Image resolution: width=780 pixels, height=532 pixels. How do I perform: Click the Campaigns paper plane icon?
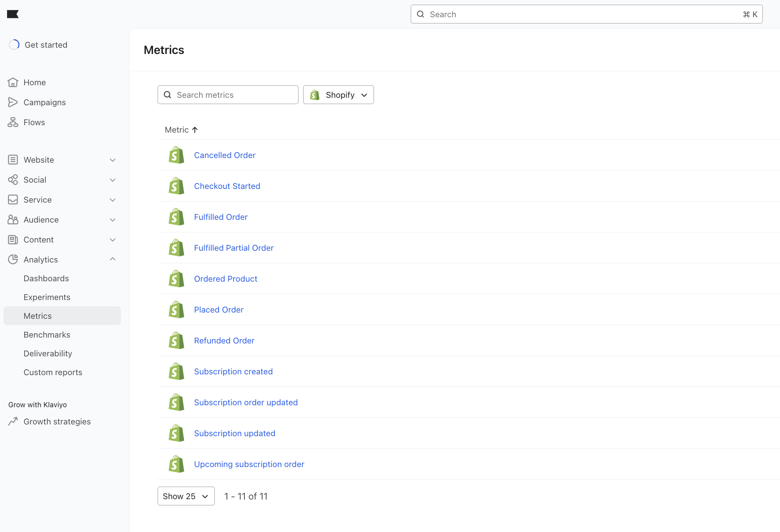point(13,102)
